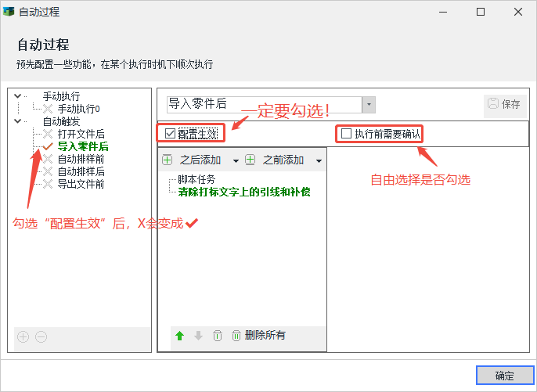The width and height of the screenshot is (537, 392).
Task: Maximize the 自动过程 window
Action: [481, 12]
